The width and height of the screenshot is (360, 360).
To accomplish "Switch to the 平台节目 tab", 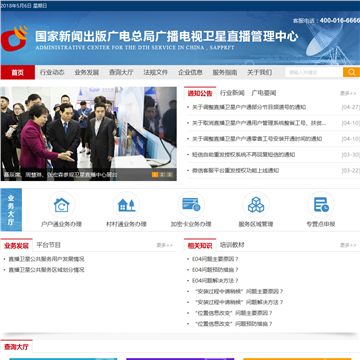I will (49, 245).
